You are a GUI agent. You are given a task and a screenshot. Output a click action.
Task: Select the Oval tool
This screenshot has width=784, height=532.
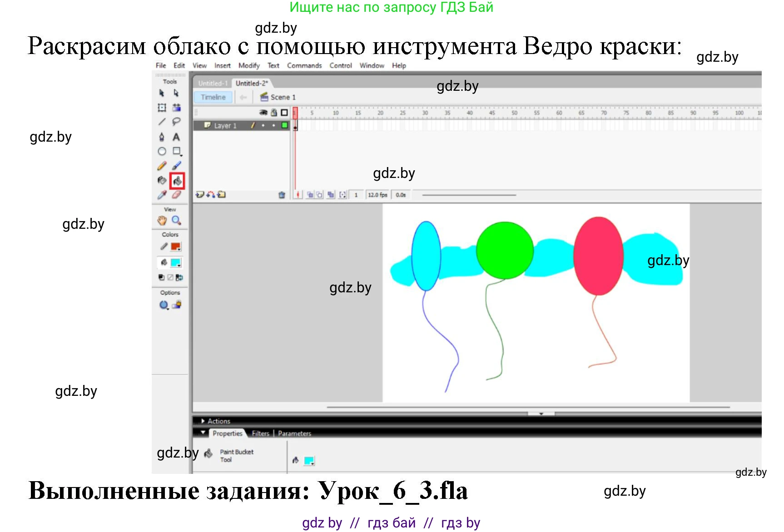[162, 151]
